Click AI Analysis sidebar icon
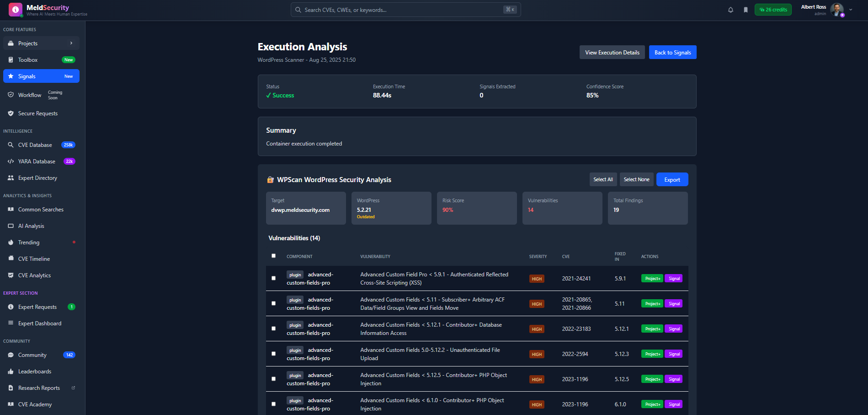The width and height of the screenshot is (868, 415). pos(11,226)
